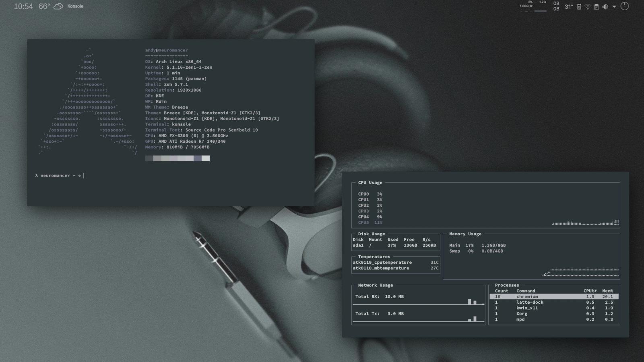Click the OS: Arch Linux x86_64 line

(173, 62)
